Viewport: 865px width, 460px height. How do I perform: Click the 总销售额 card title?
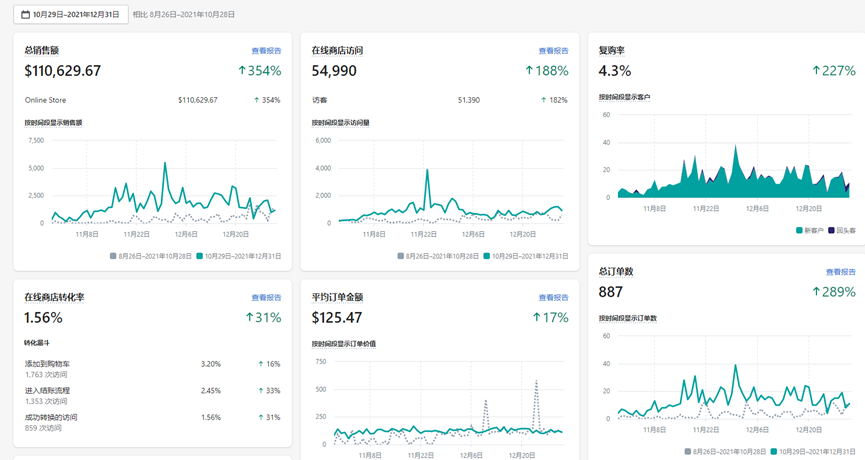[41, 50]
